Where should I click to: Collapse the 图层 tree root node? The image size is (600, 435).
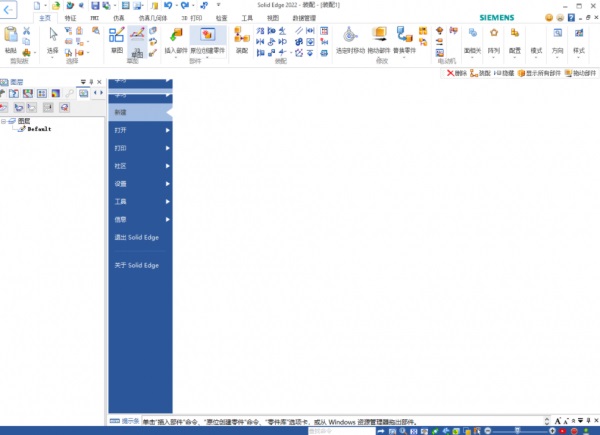click(4, 120)
